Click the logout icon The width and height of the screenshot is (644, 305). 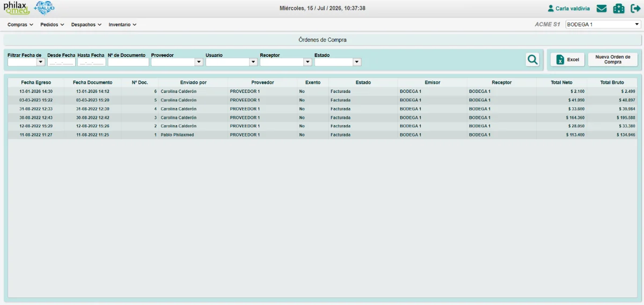tap(636, 9)
